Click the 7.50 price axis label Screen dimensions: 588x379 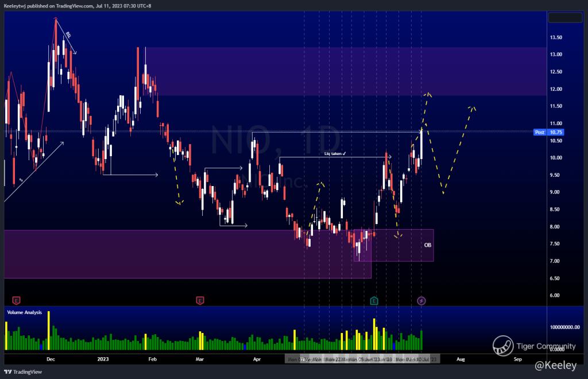click(x=554, y=243)
